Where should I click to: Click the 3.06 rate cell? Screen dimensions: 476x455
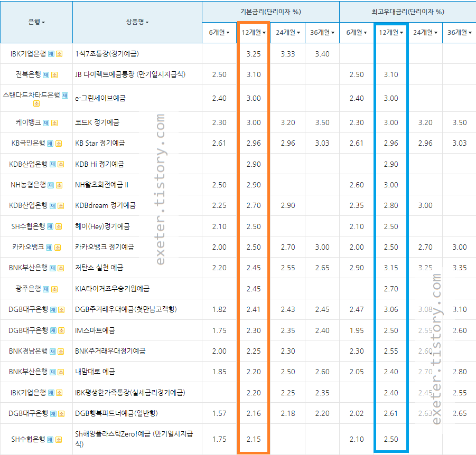click(391, 309)
